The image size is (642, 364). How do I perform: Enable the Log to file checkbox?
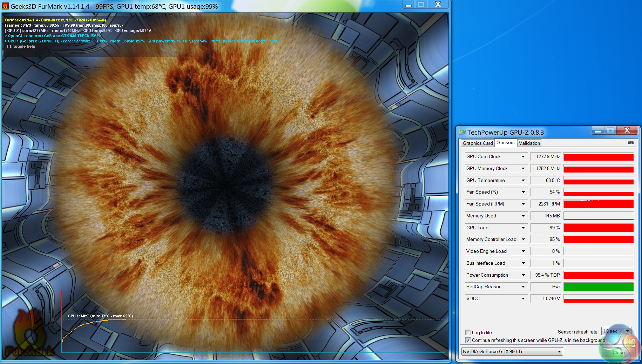point(468,332)
